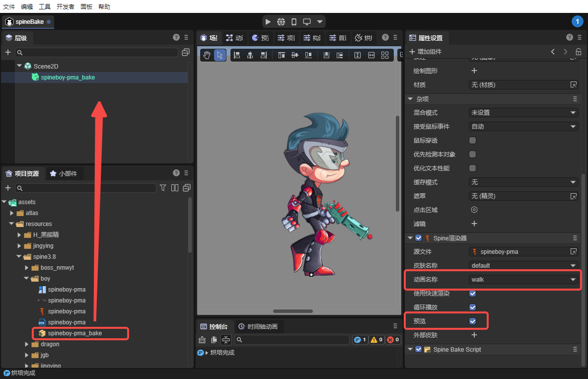Uncheck the 循环播放 checkbox

tap(473, 307)
